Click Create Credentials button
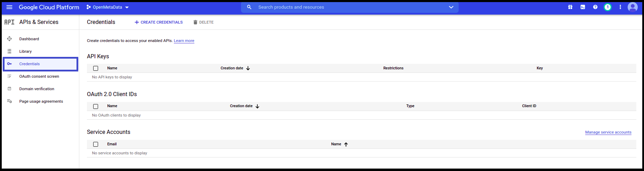644x171 pixels. [159, 22]
